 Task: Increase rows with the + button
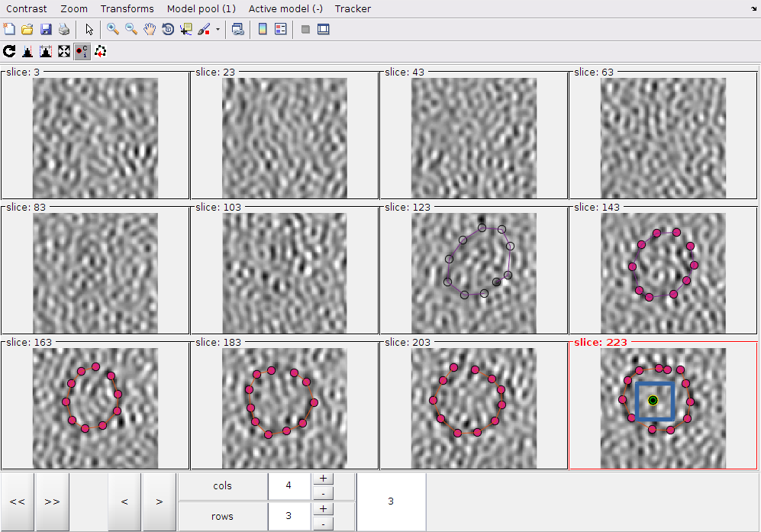(323, 508)
